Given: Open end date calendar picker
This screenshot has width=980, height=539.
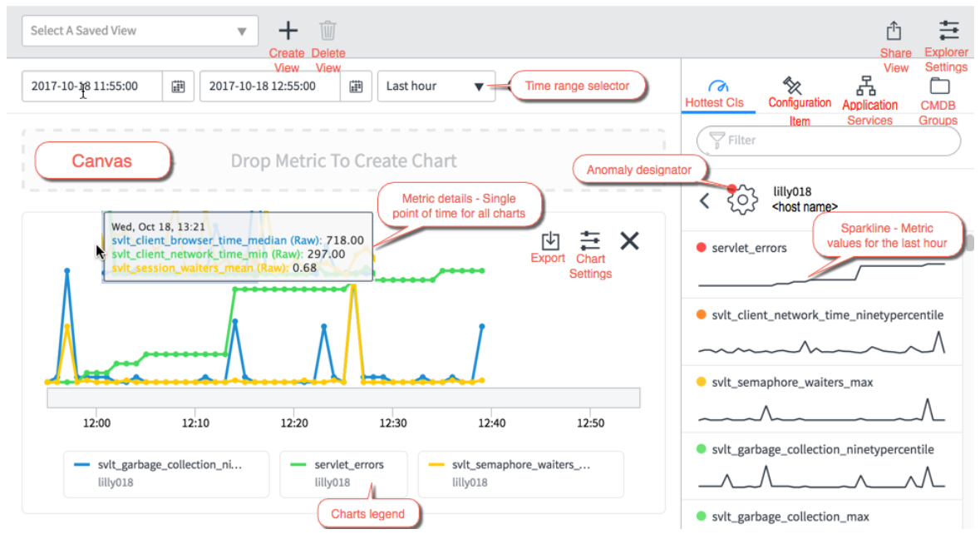Looking at the screenshot, I should click(x=357, y=87).
